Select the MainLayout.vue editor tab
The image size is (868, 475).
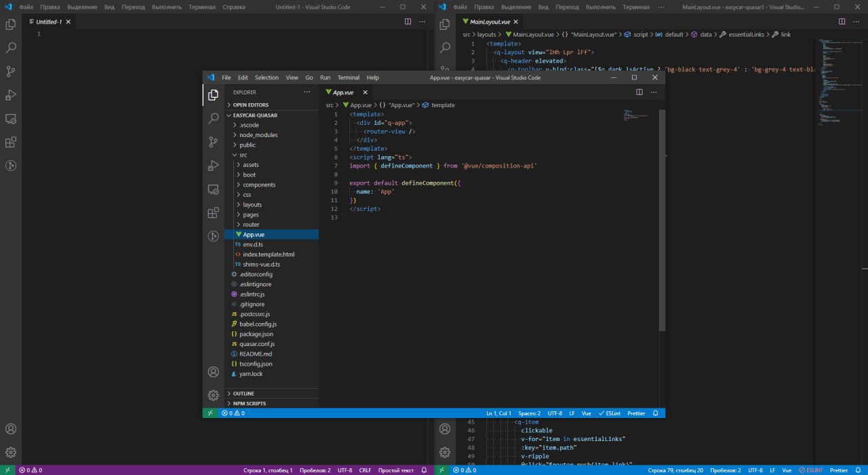pos(490,21)
